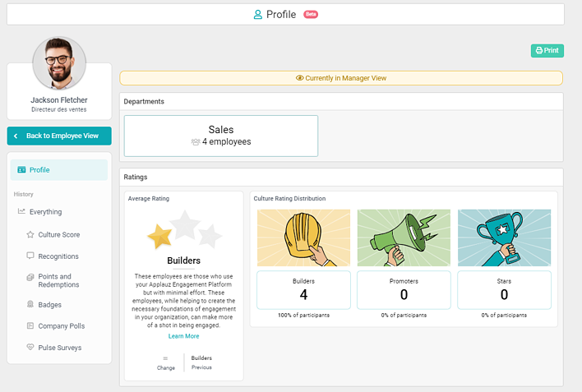Click the eye icon in Manager View banner

(x=300, y=78)
